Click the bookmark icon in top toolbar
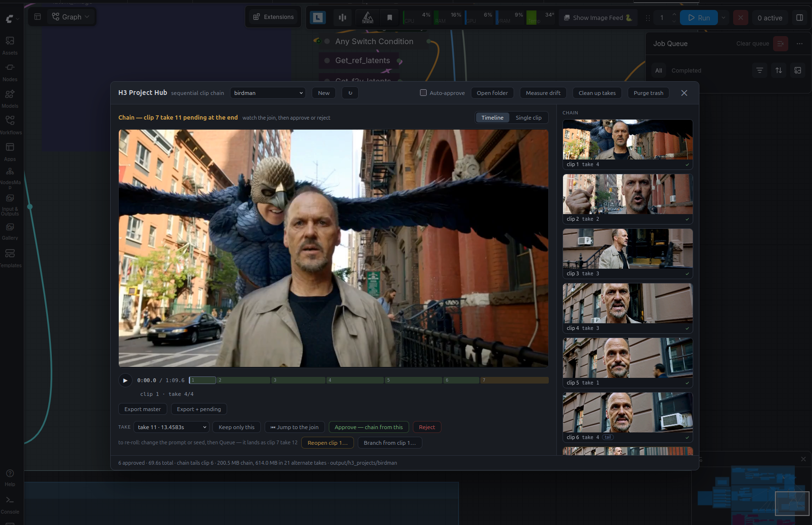This screenshot has height=525, width=812. pyautogui.click(x=390, y=18)
